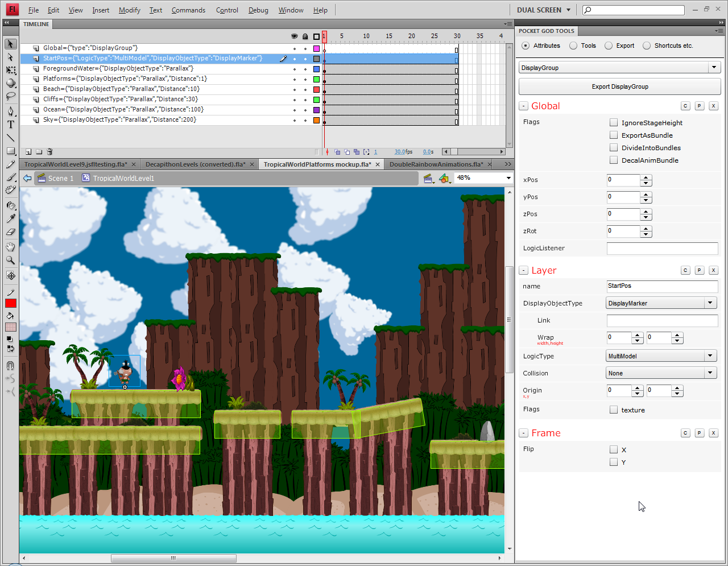Enable Onion Skin mode below the timeline
This screenshot has height=566, width=728.
click(338, 151)
